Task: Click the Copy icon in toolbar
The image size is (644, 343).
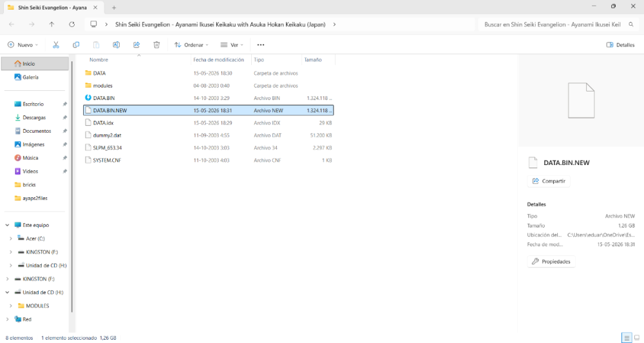Action: click(76, 45)
